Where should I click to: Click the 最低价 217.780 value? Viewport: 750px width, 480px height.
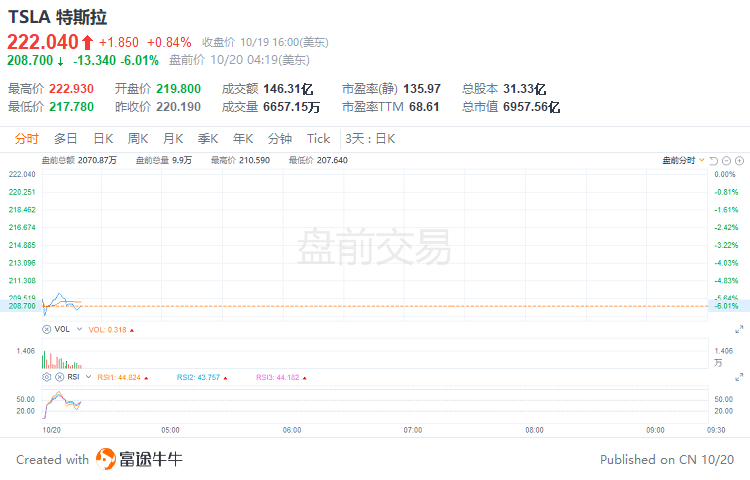pos(71,107)
